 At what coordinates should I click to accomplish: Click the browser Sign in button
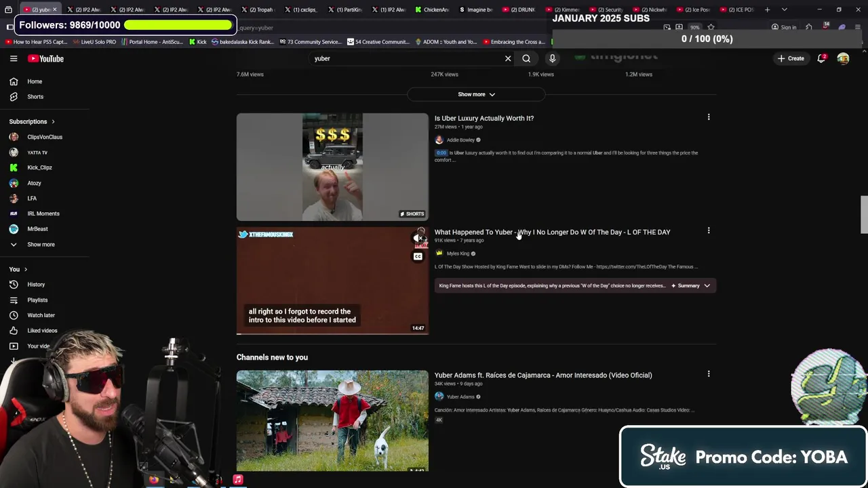click(x=784, y=28)
